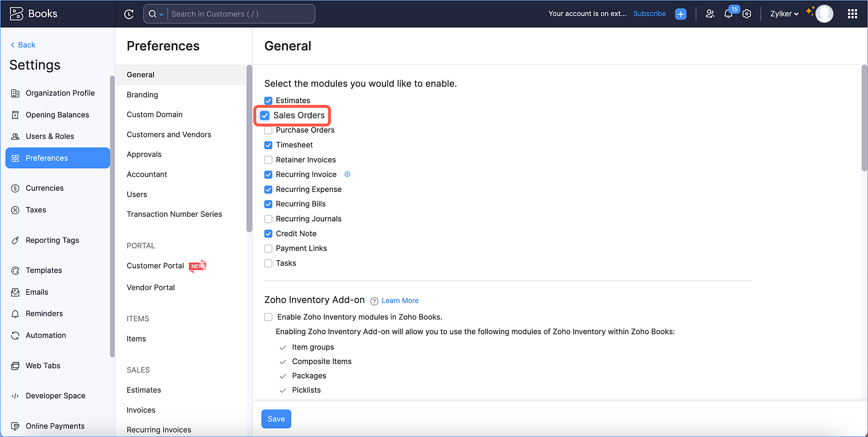This screenshot has width=868, height=437.
Task: Click the Organization Profile icon
Action: (15, 93)
